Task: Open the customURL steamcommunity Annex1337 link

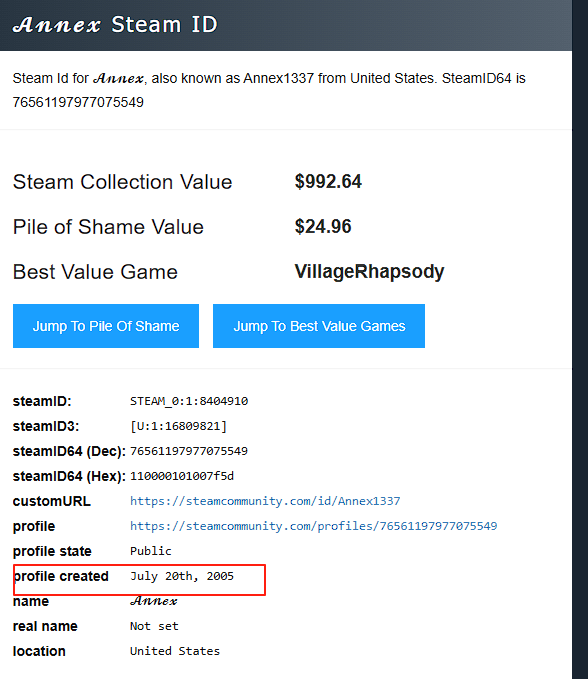Action: pos(265,501)
